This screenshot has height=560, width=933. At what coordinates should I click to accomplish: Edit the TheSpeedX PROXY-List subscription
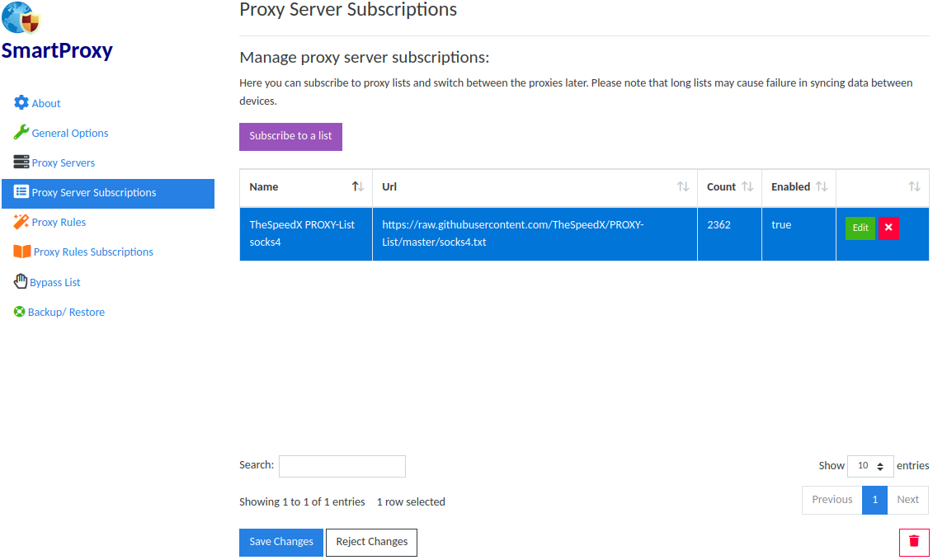click(x=860, y=228)
